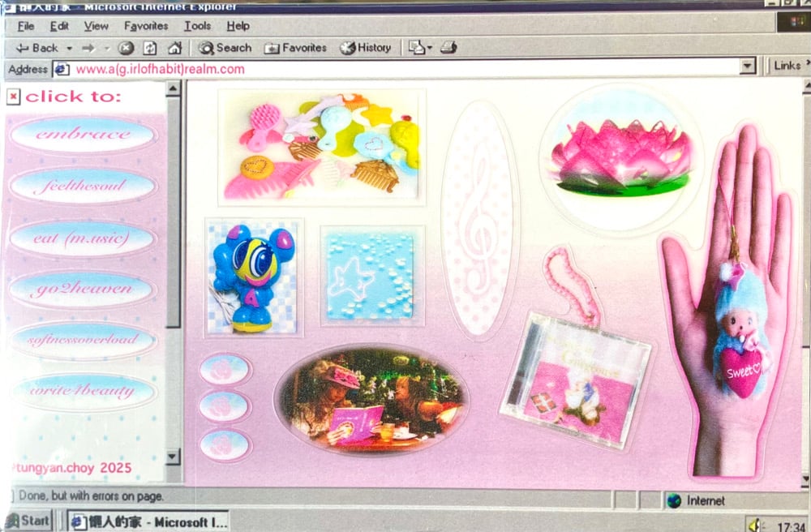Click the "embrace" oval button
811x532 pixels.
(x=83, y=134)
